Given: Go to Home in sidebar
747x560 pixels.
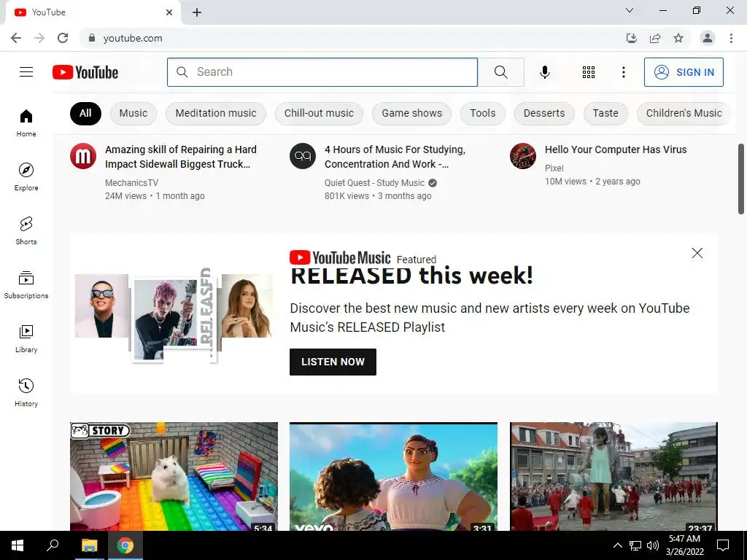Looking at the screenshot, I should coord(26,122).
